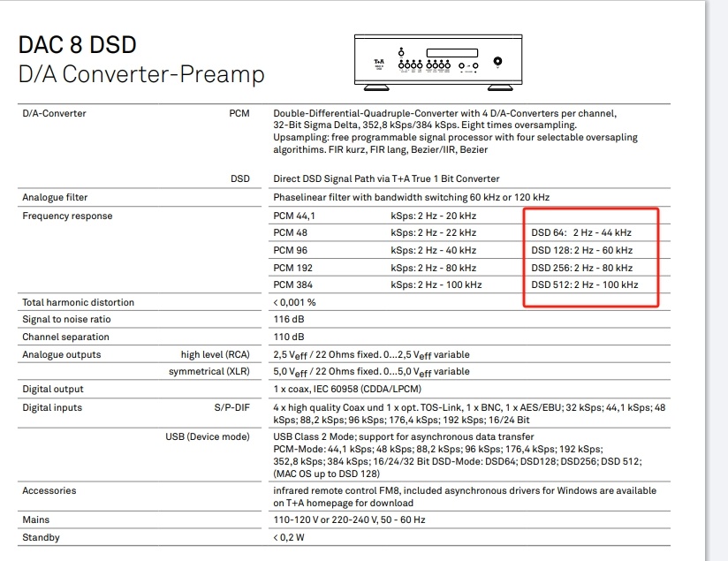Screen dimensions: 728x561
Task: Select the "USB (Device mode)" sublabel
Action: click(208, 437)
